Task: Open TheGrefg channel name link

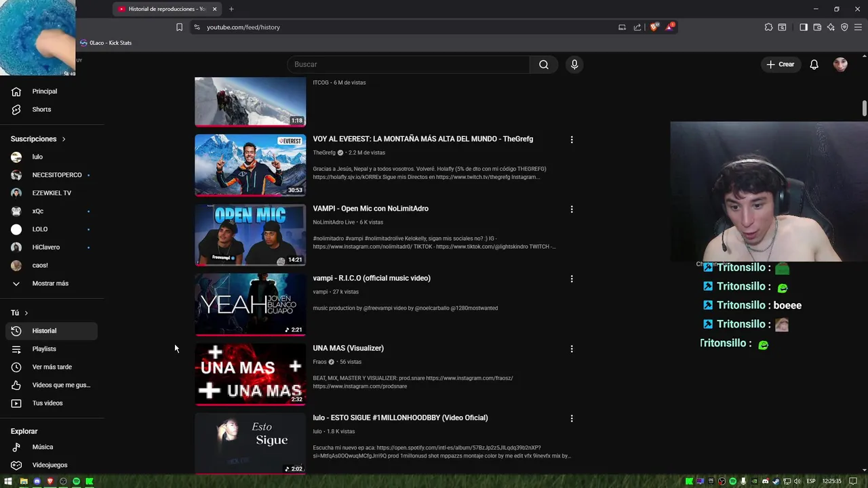Action: click(x=324, y=152)
